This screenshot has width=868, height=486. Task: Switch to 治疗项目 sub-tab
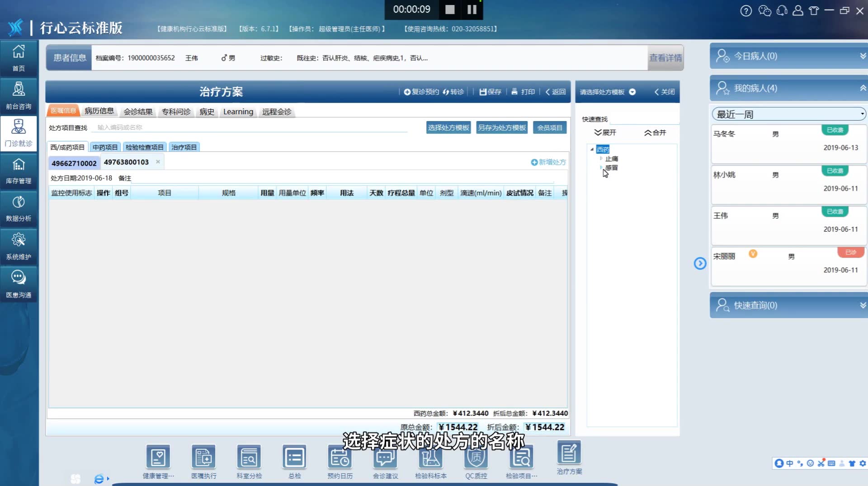[184, 147]
